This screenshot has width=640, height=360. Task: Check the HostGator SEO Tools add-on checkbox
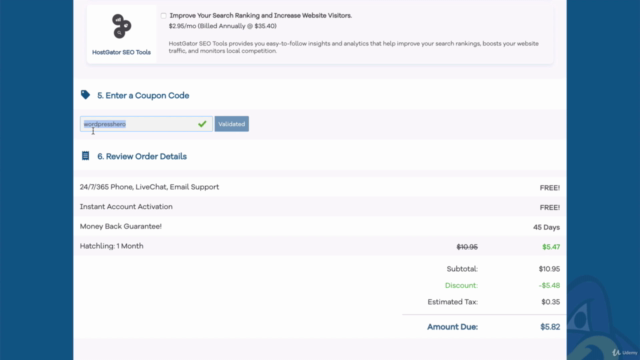(163, 16)
